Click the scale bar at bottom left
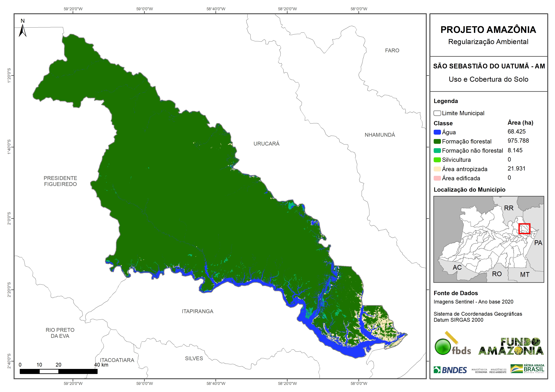Screen dimensions: 555x392 tap(59, 371)
